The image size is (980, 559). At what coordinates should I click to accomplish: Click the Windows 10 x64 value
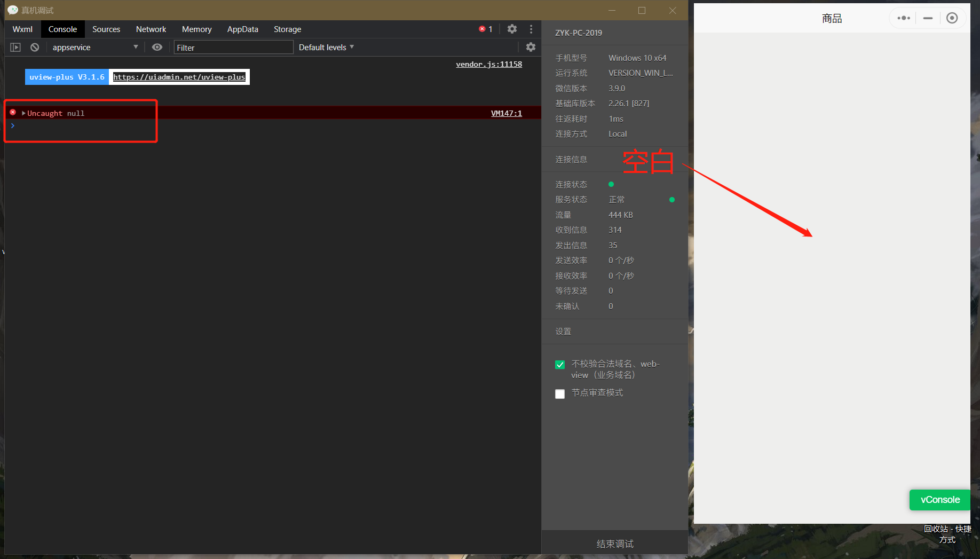pyautogui.click(x=637, y=58)
